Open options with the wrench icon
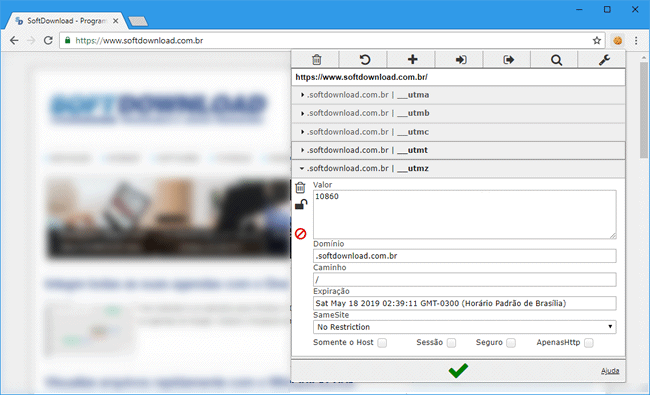Viewport: 650px width, 395px height. coord(604,60)
